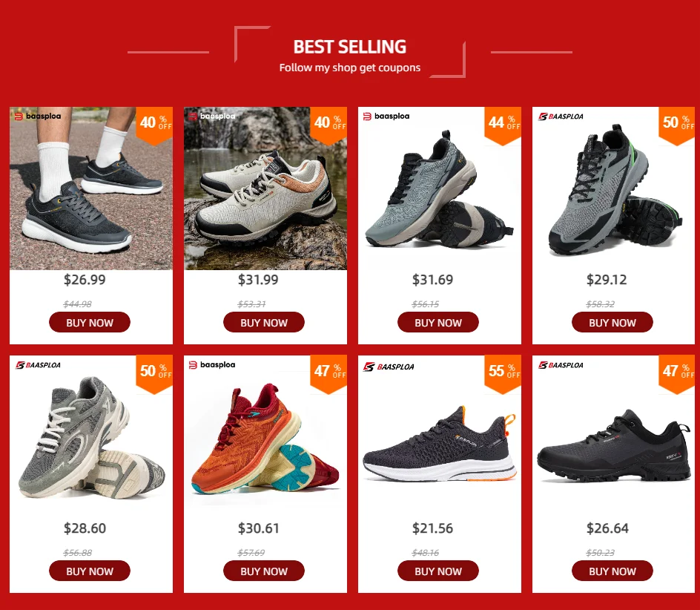This screenshot has width=700, height=610.
Task: Click BUY NOW under the $29.12 shoe
Action: pos(612,322)
